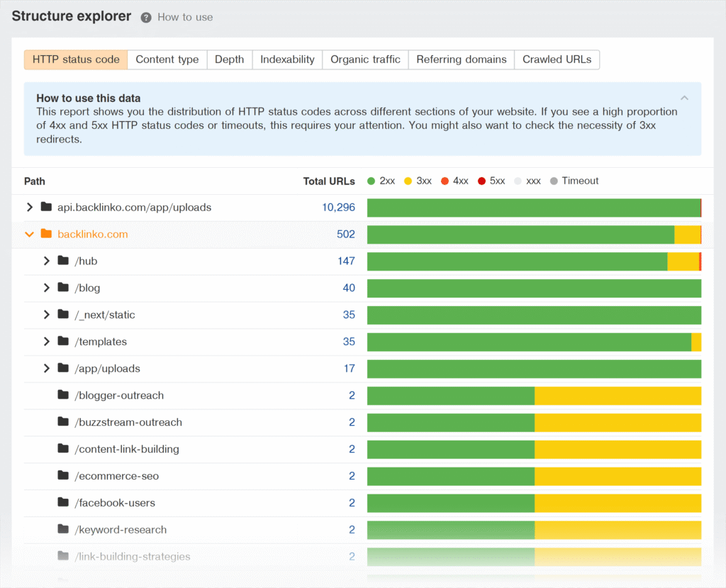Screen dimensions: 726x588
Task: Open the Indexability tab
Action: point(287,60)
